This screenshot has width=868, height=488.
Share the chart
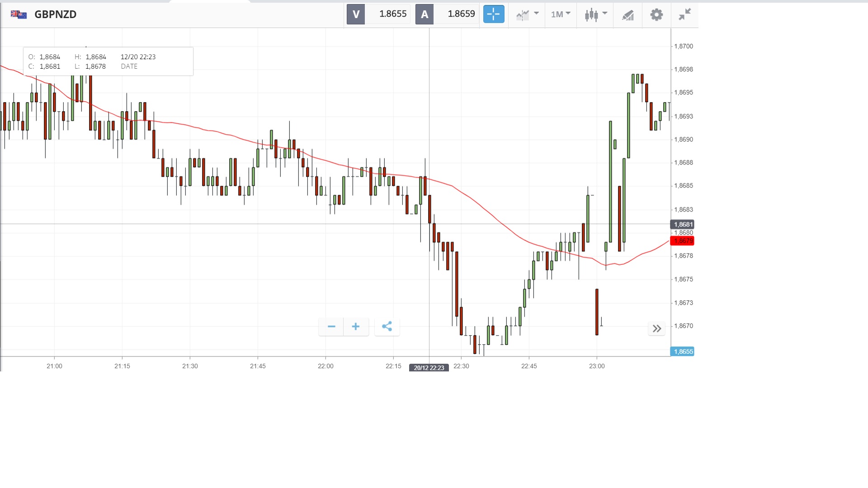(387, 327)
